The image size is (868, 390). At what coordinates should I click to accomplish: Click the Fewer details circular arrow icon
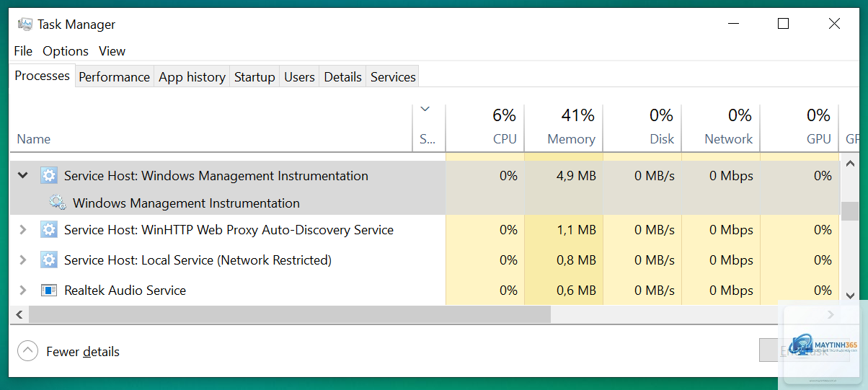point(27,351)
